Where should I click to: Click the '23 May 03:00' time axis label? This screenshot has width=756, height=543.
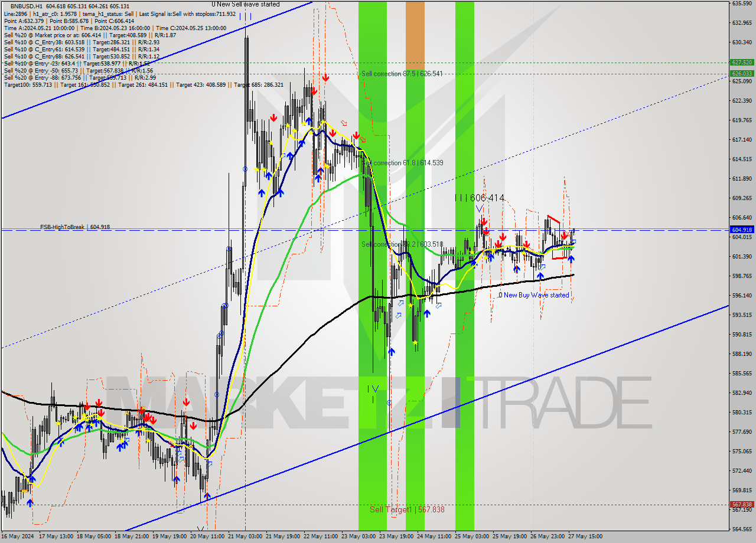359,537
